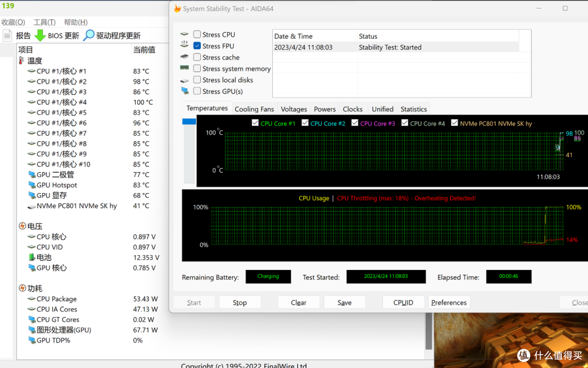The height and width of the screenshot is (368, 588).
Task: Click the GPU Hotspot monitor icon
Action: pos(32,185)
